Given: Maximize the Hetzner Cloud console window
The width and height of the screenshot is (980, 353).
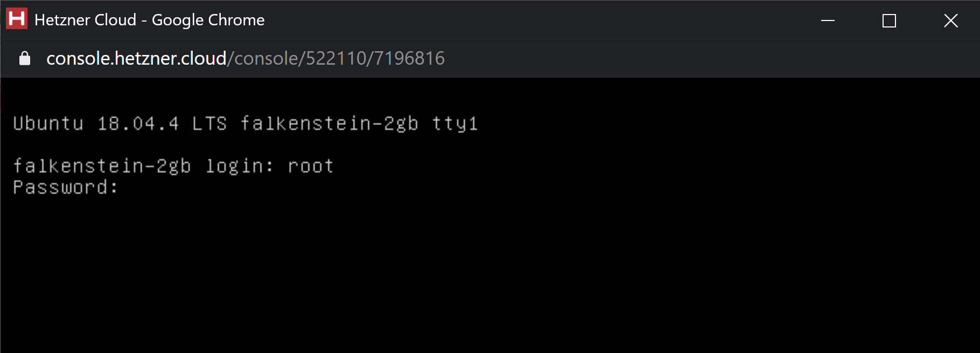Looking at the screenshot, I should coord(889,20).
